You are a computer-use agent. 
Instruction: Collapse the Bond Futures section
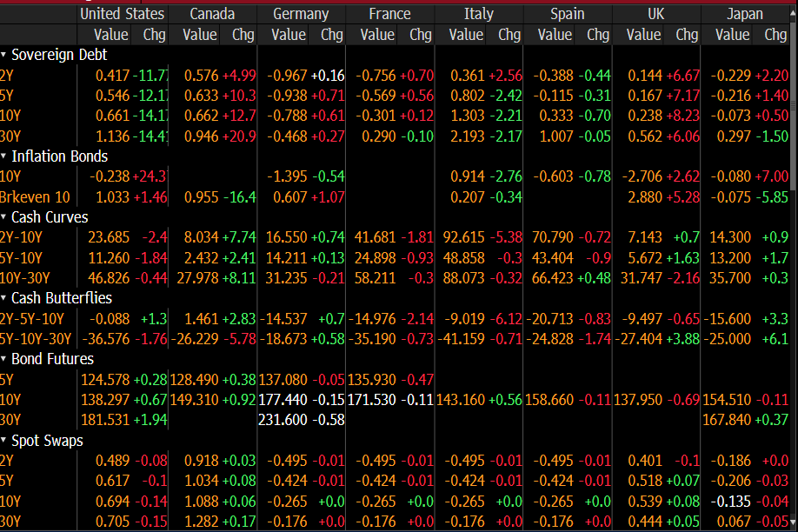click(3, 359)
